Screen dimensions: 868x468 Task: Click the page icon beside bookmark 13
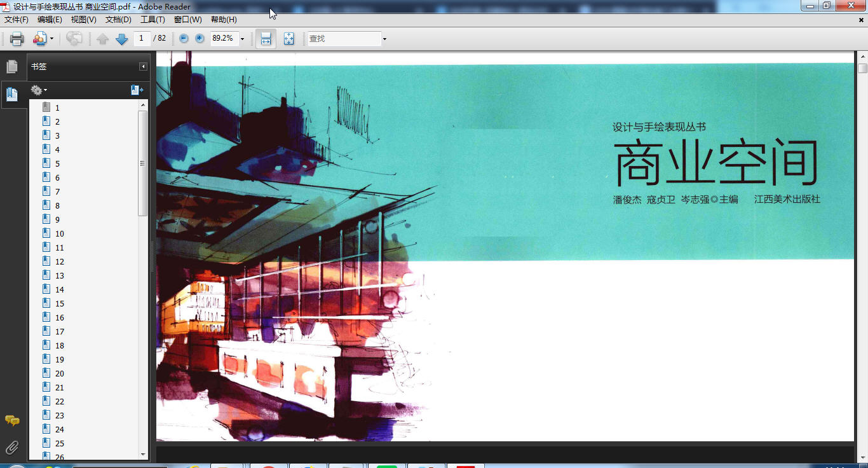coord(46,275)
